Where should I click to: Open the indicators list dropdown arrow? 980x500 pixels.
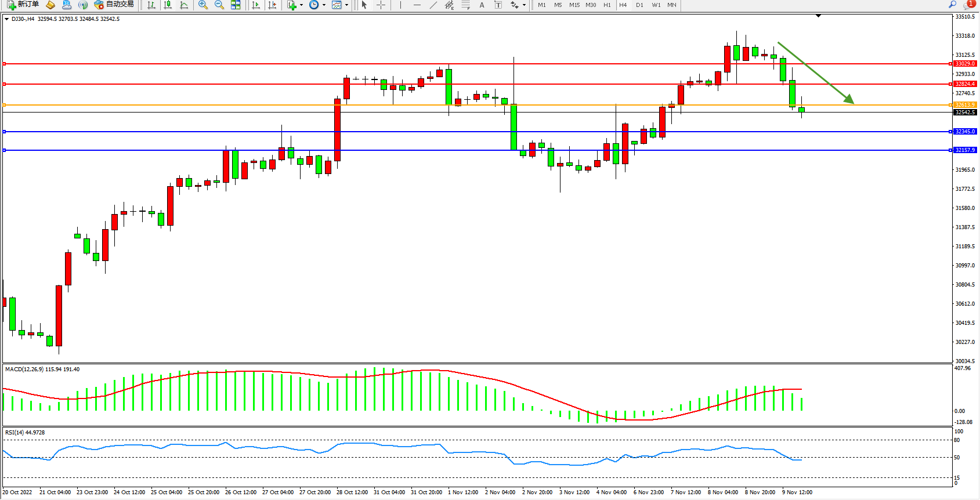(301, 5)
